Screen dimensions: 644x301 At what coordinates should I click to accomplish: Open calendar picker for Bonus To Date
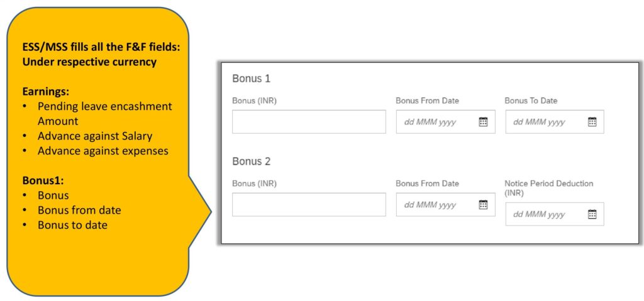592,122
